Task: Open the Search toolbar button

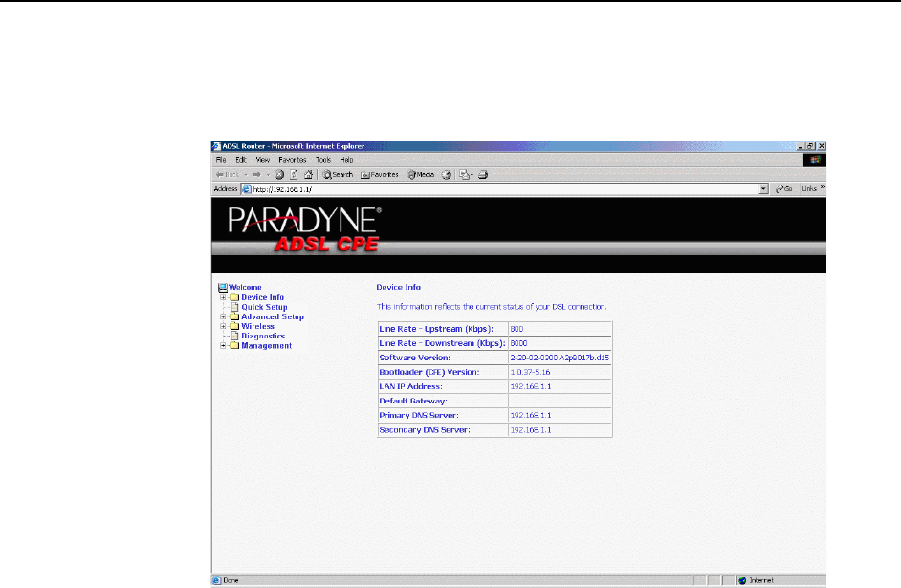Action: (x=339, y=175)
